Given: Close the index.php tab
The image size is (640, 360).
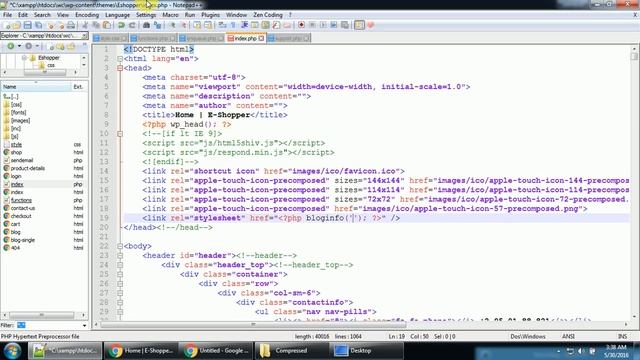Looking at the screenshot, I should tap(261, 38).
